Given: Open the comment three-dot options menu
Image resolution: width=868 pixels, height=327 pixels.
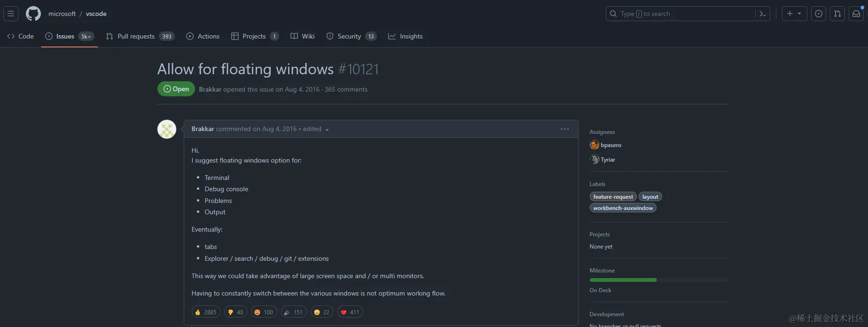Looking at the screenshot, I should [x=565, y=129].
